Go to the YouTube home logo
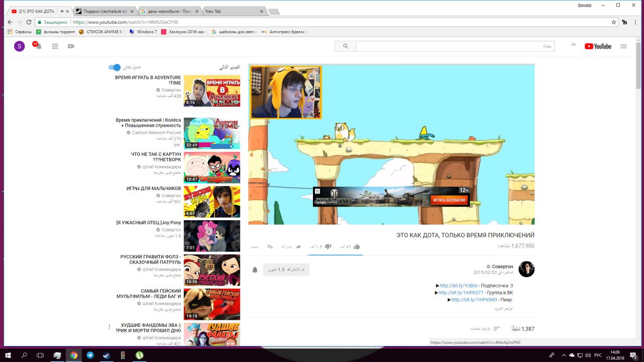 click(598, 46)
